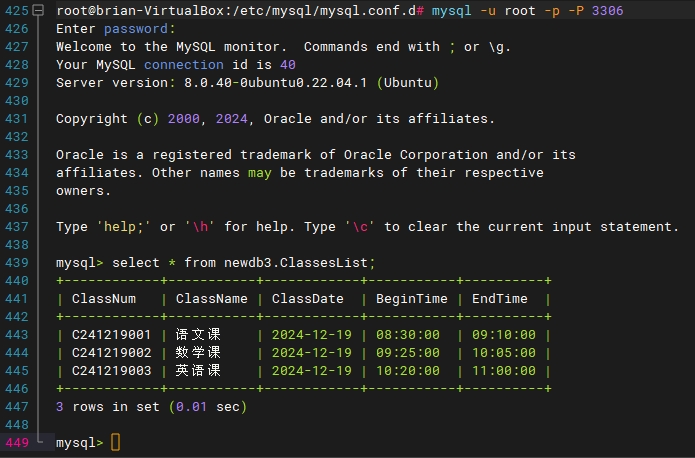Click the EndTime column header
The image size is (695, 458).
(x=499, y=299)
